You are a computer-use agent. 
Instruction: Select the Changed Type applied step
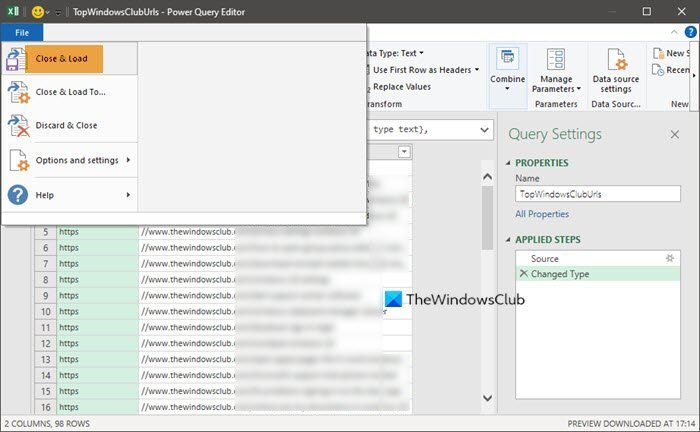[x=598, y=274]
